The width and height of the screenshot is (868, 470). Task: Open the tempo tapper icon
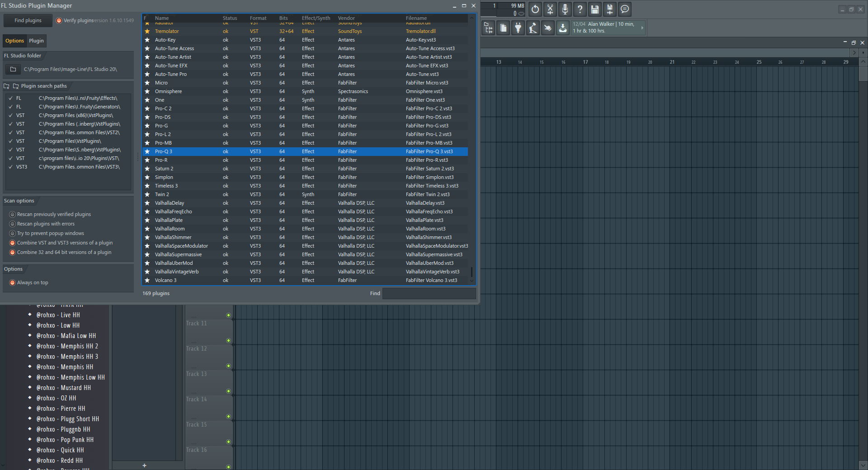533,28
